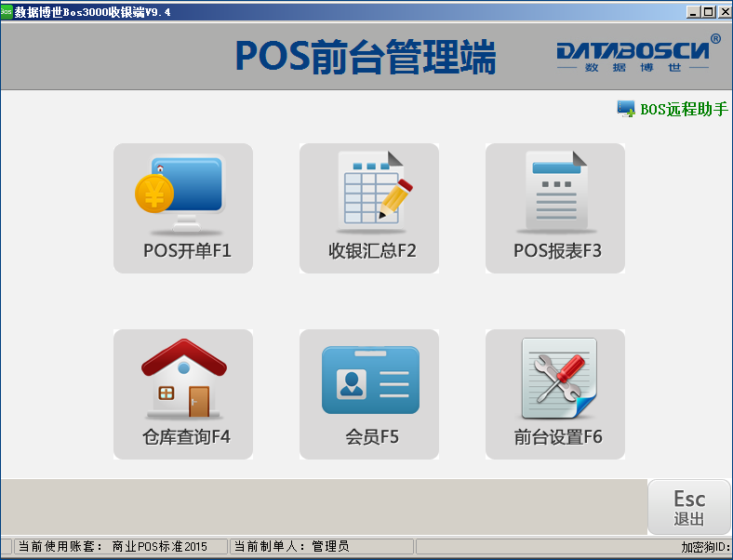The image size is (733, 560).
Task: Open 前台设置F6 front desk settings
Action: point(555,394)
